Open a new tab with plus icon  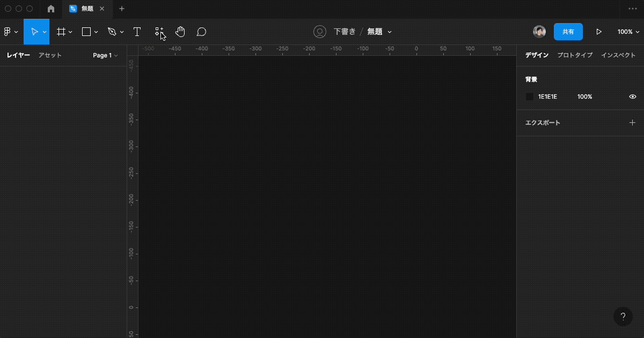(x=122, y=9)
